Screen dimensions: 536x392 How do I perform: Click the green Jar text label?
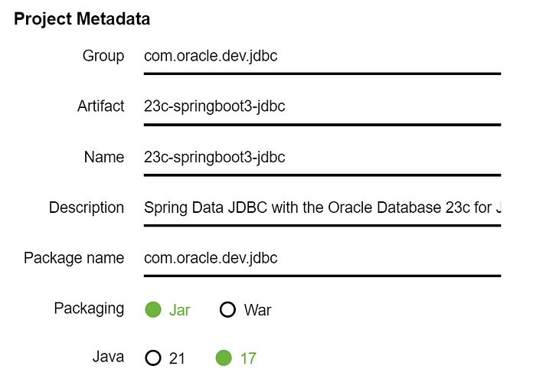coord(179,310)
